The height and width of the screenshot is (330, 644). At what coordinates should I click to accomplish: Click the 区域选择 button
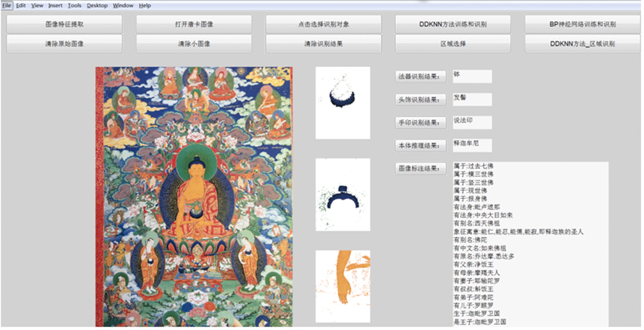(x=453, y=44)
